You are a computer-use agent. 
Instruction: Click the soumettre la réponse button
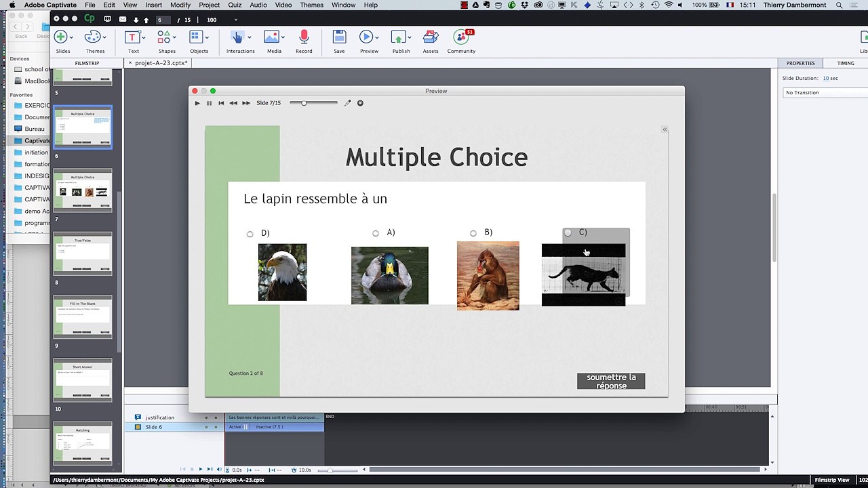coord(611,381)
